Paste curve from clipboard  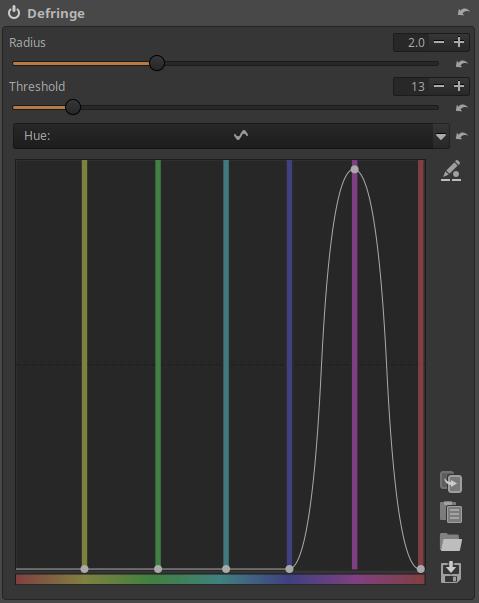coord(451,512)
